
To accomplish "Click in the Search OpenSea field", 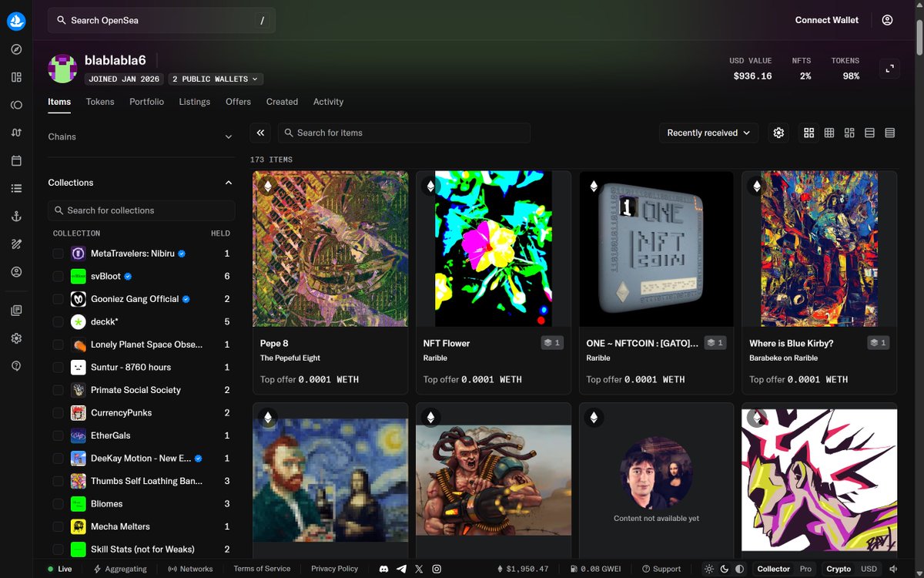I will 161,20.
